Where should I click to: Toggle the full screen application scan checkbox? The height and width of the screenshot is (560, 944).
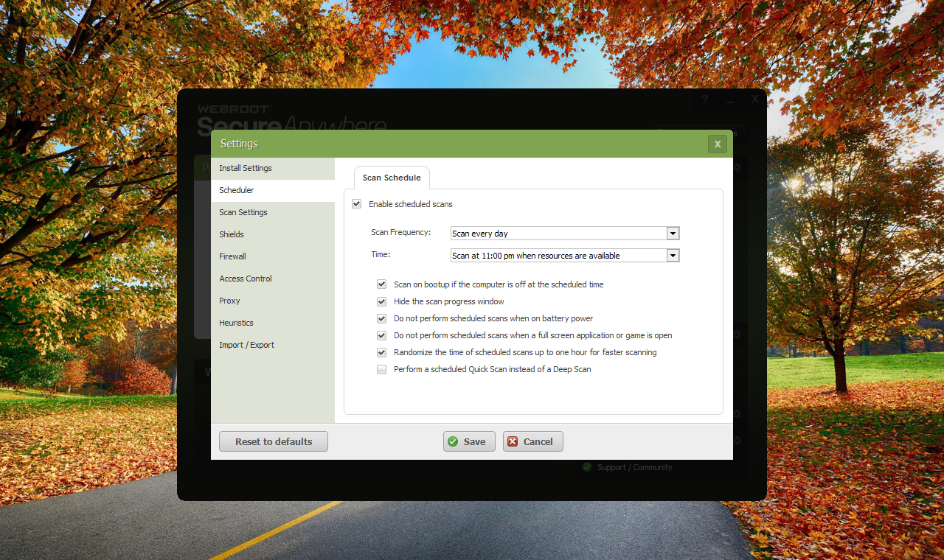click(382, 335)
